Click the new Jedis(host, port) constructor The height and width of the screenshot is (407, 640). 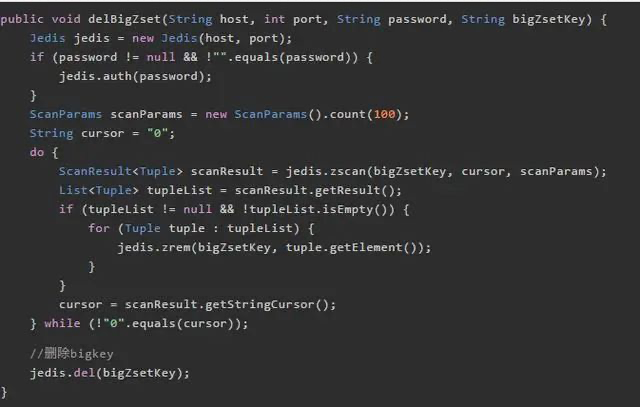tap(212, 38)
